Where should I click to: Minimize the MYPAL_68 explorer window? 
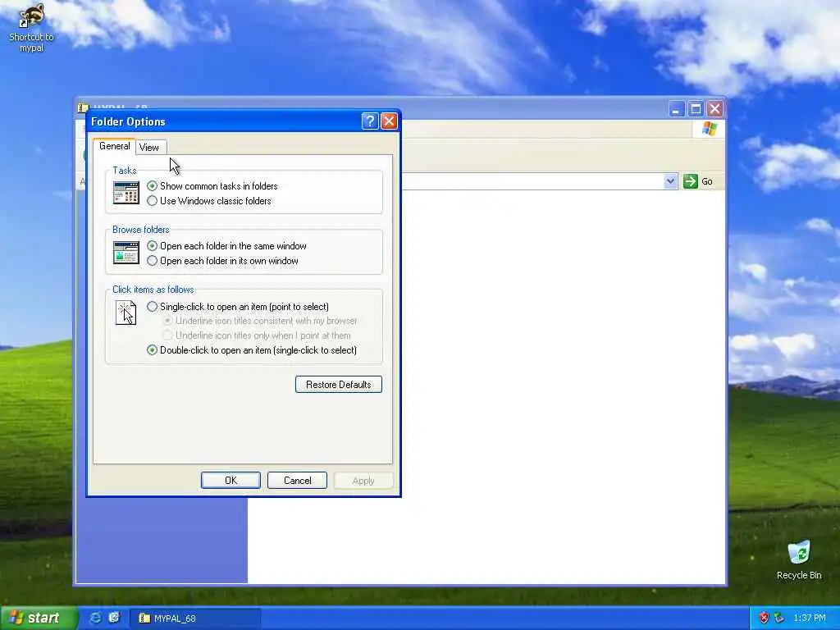point(677,109)
